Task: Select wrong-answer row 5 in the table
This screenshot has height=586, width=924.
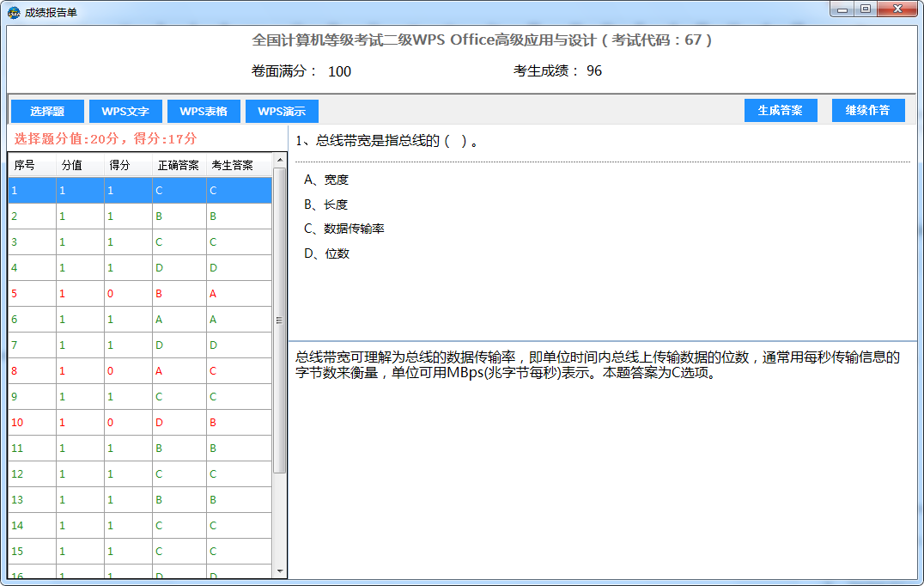Action: pos(140,294)
